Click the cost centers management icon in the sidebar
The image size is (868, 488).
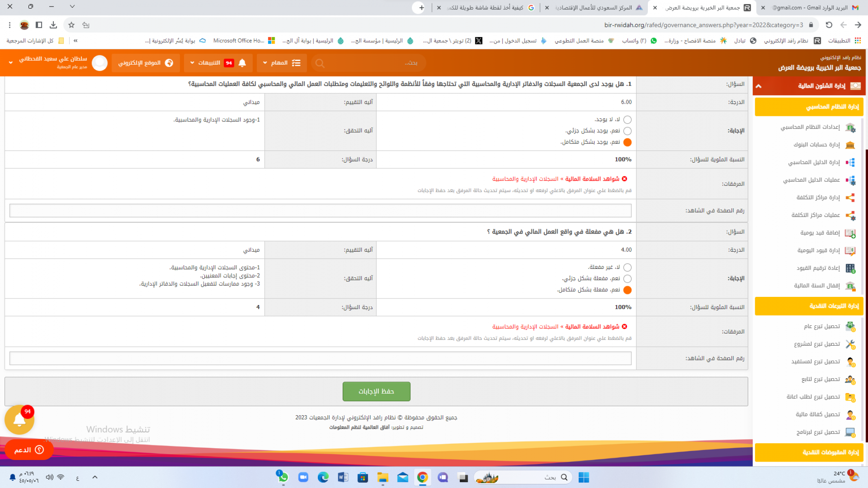(x=850, y=198)
